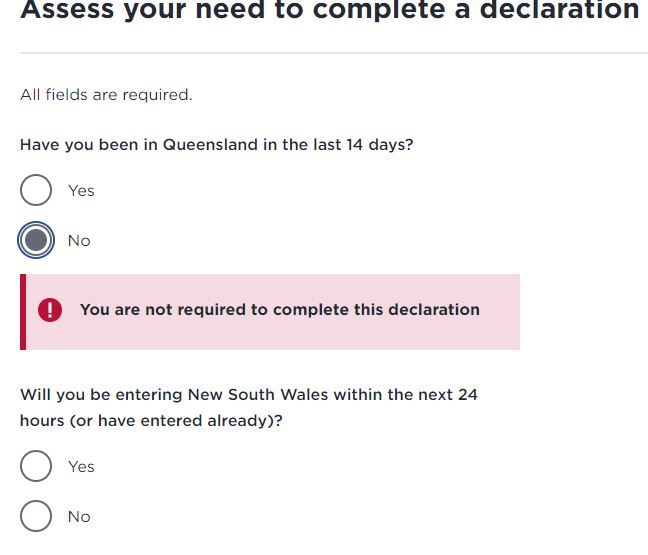
Task: Click the dark red left border of alert
Action: coord(23,312)
